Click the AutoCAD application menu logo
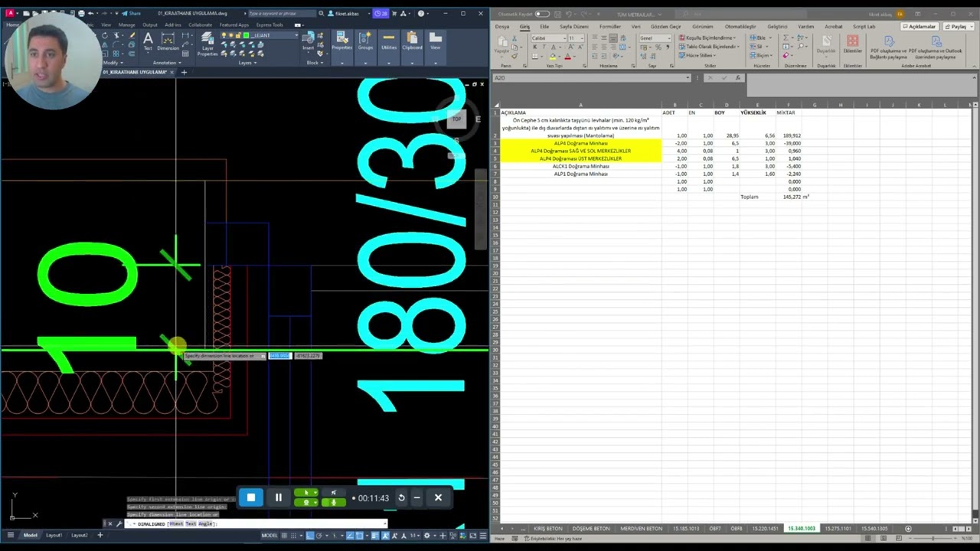The width and height of the screenshot is (980, 551). pos(10,13)
